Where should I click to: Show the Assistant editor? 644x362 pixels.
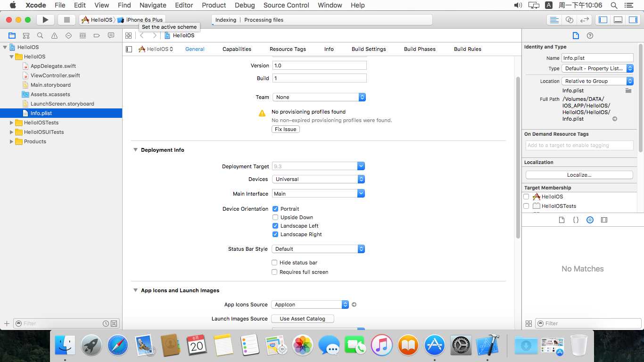[570, 20]
